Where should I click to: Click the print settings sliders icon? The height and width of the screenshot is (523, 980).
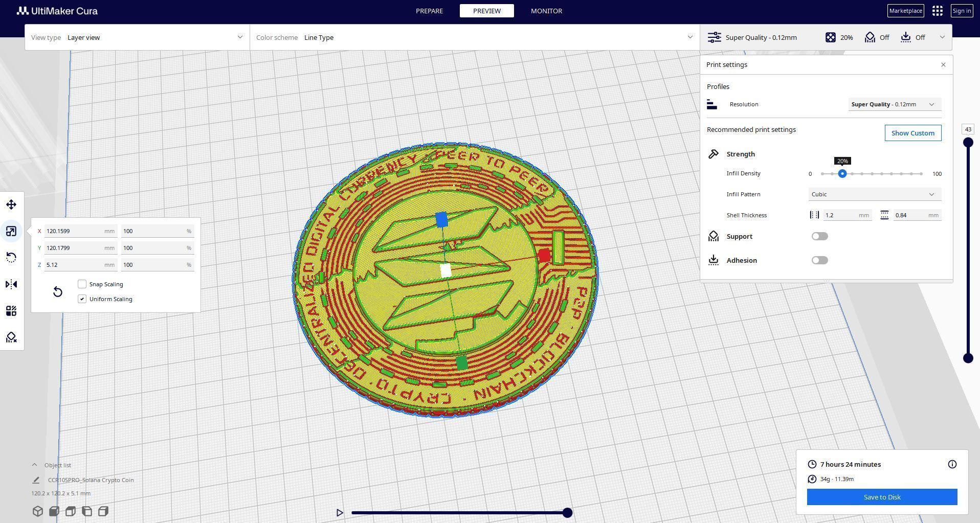tap(715, 37)
